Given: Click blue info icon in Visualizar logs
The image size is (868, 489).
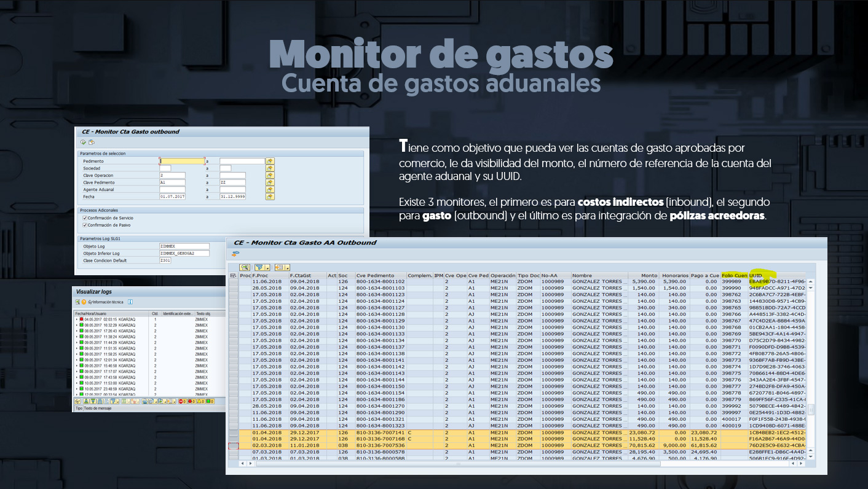Looking at the screenshot, I should [130, 302].
